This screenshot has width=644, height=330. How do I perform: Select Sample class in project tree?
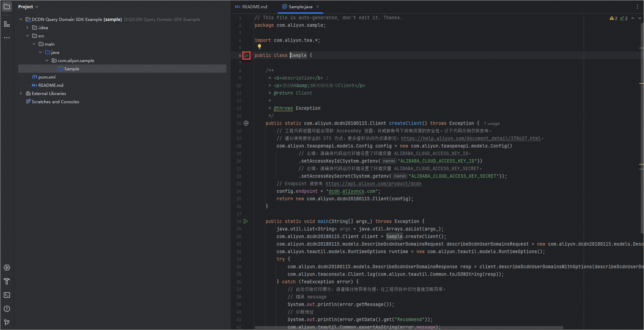pos(122,69)
